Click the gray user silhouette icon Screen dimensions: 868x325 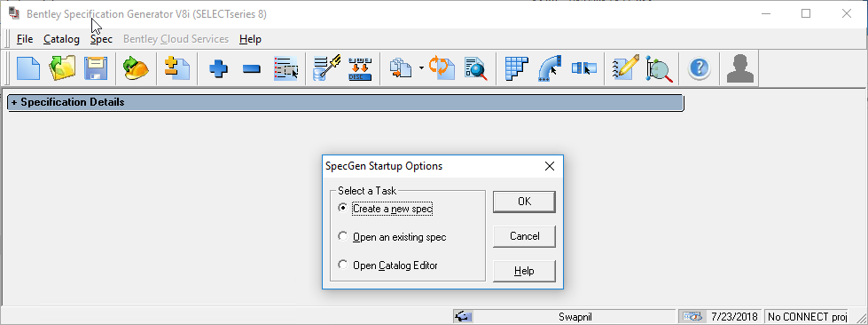coord(739,68)
